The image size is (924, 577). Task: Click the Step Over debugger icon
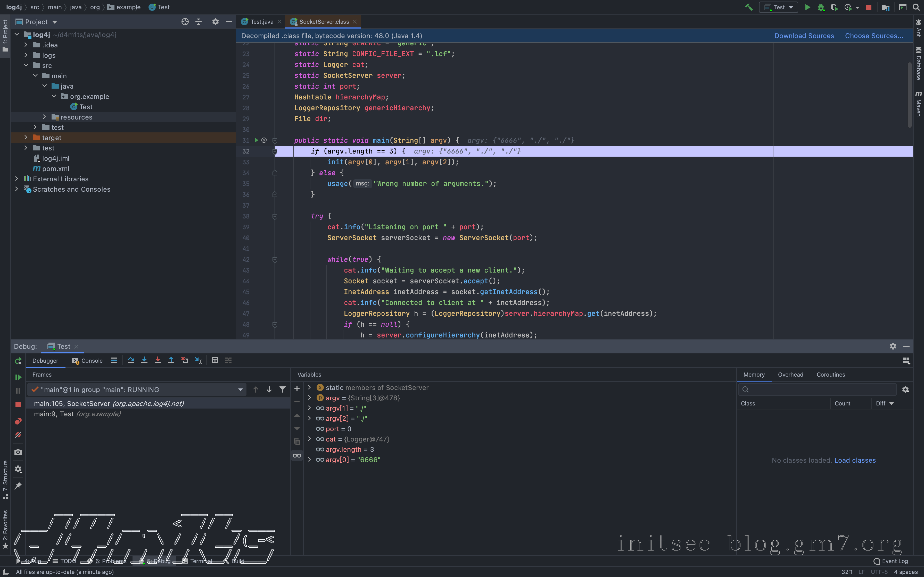[130, 360]
